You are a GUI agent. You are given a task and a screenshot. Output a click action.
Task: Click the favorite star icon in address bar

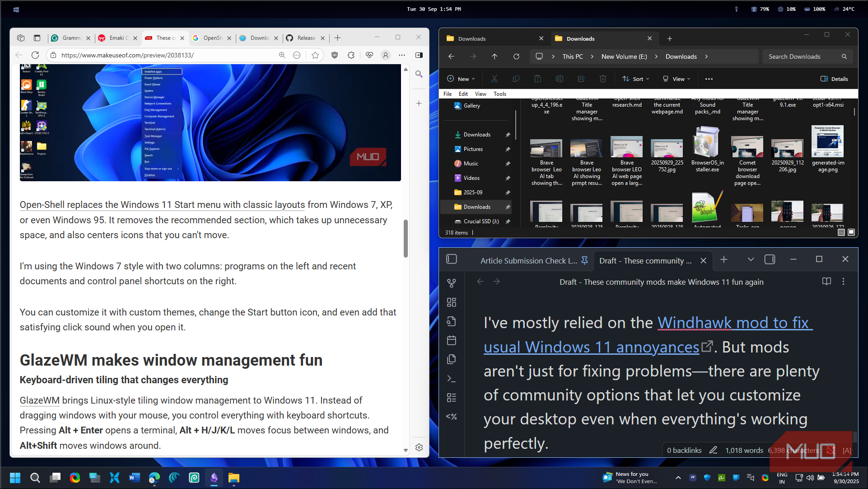[x=315, y=55]
